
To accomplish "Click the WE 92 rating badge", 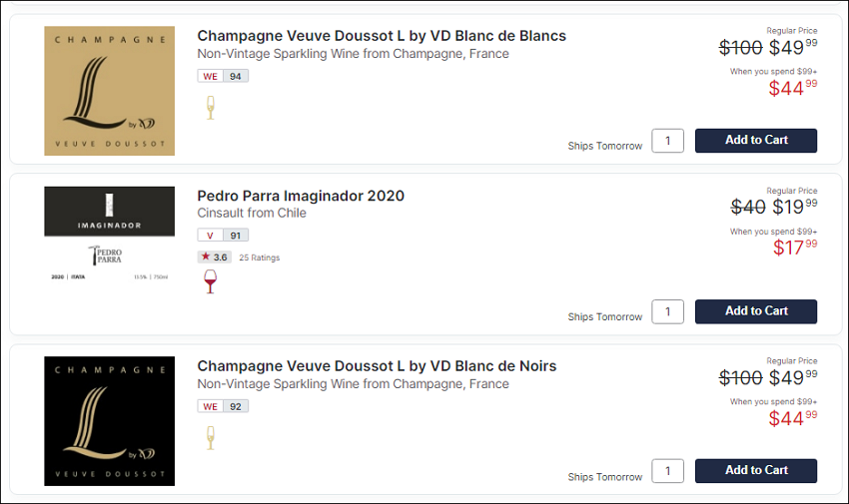I will click(x=223, y=406).
